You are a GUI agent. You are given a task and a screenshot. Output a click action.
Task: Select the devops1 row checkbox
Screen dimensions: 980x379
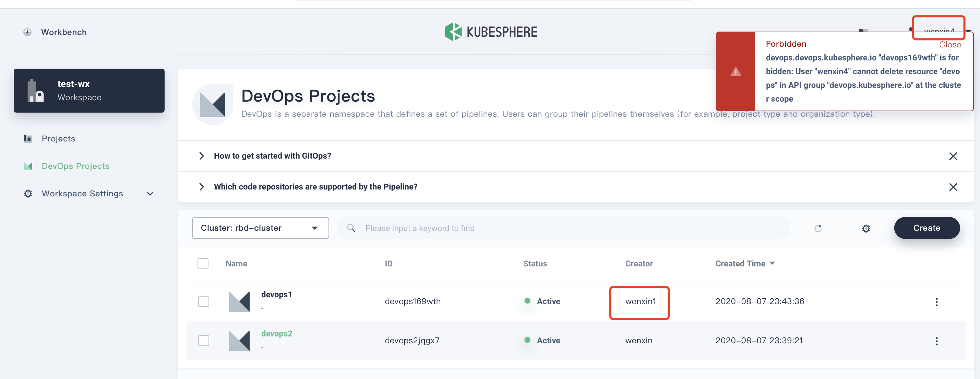point(204,301)
